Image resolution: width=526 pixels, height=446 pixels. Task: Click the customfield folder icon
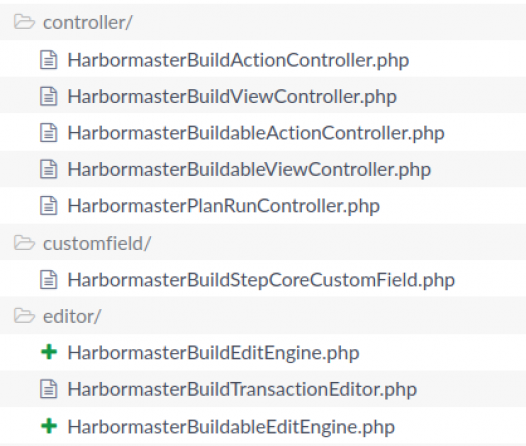(x=24, y=243)
